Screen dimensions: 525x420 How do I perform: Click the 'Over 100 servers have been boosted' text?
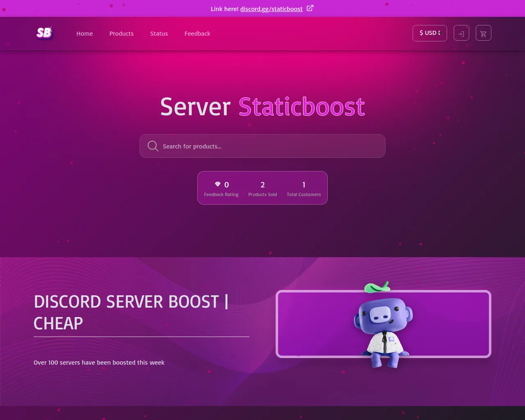tap(99, 363)
